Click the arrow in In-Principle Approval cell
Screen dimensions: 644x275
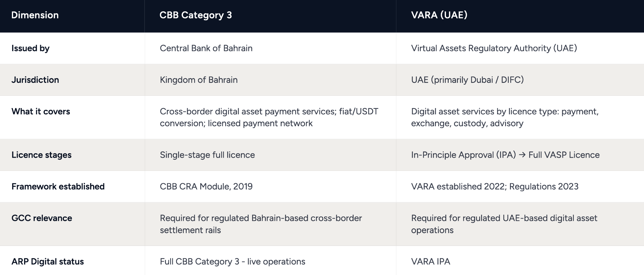[522, 155]
